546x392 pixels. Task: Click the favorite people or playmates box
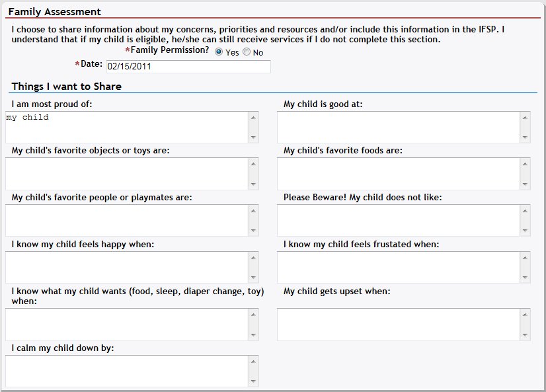tap(126, 220)
